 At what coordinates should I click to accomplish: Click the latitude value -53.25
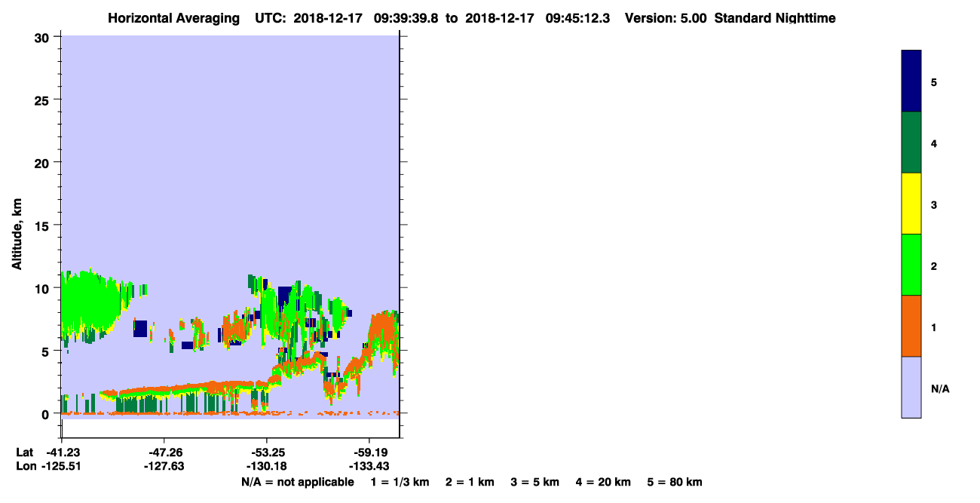tap(267, 452)
